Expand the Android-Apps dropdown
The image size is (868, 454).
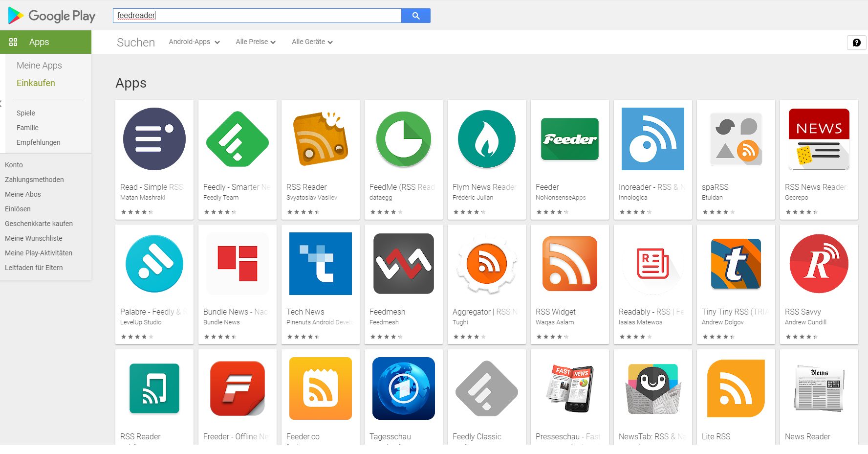(194, 42)
